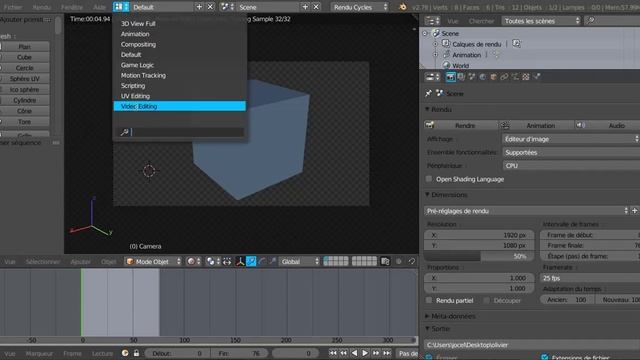Image resolution: width=640 pixels, height=360 pixels.
Task: Open Toutes les scènes dropdown
Action: click(x=541, y=20)
